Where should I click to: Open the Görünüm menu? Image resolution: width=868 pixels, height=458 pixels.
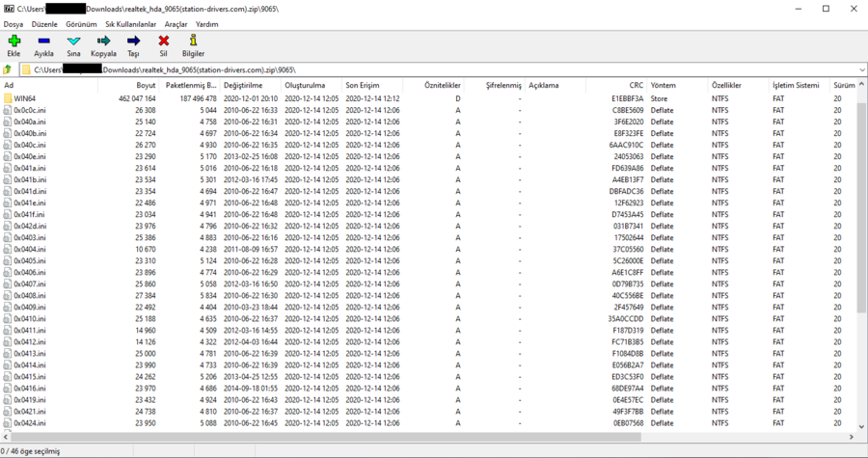click(x=81, y=24)
